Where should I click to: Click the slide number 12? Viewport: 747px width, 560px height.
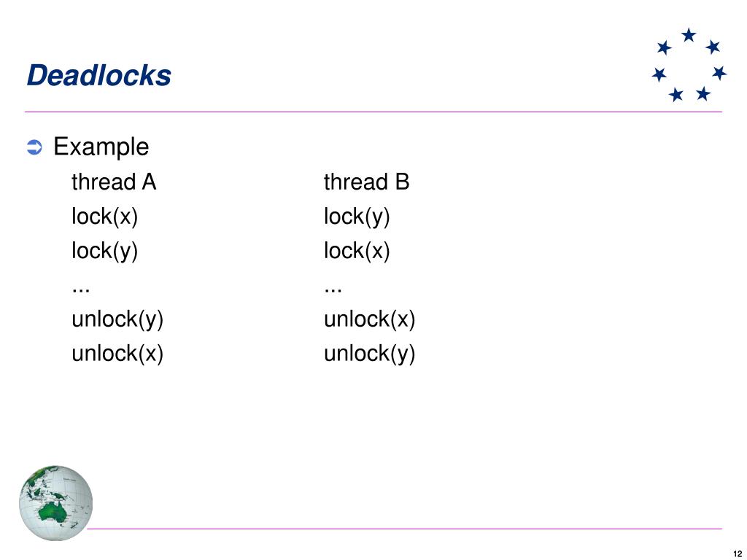(x=738, y=554)
